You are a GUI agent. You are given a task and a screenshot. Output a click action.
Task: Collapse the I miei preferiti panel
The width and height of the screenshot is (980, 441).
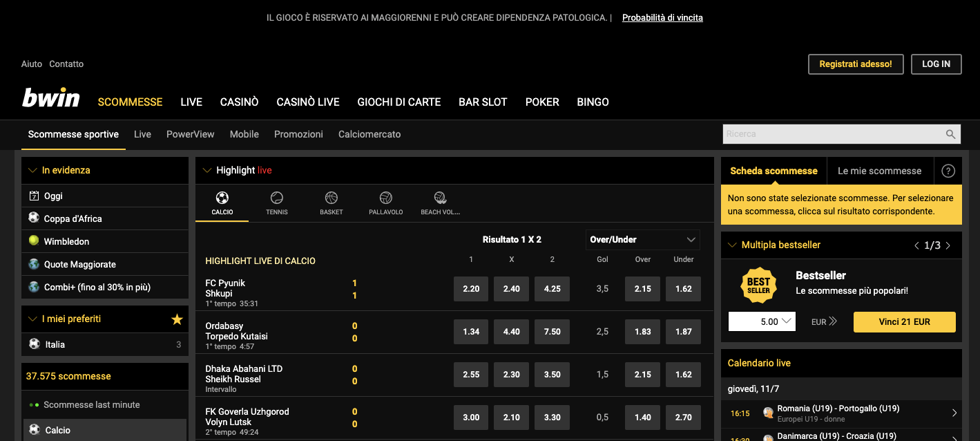coord(32,319)
